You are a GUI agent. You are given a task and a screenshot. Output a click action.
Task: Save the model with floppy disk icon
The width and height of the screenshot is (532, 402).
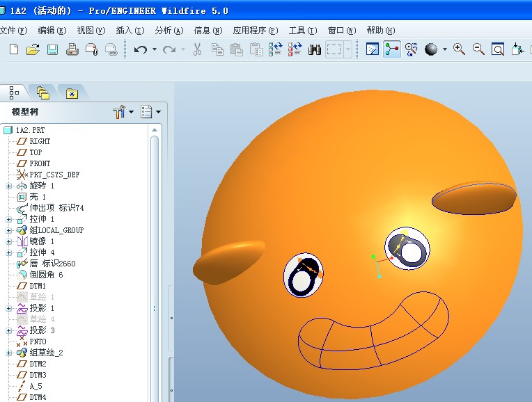pos(52,49)
